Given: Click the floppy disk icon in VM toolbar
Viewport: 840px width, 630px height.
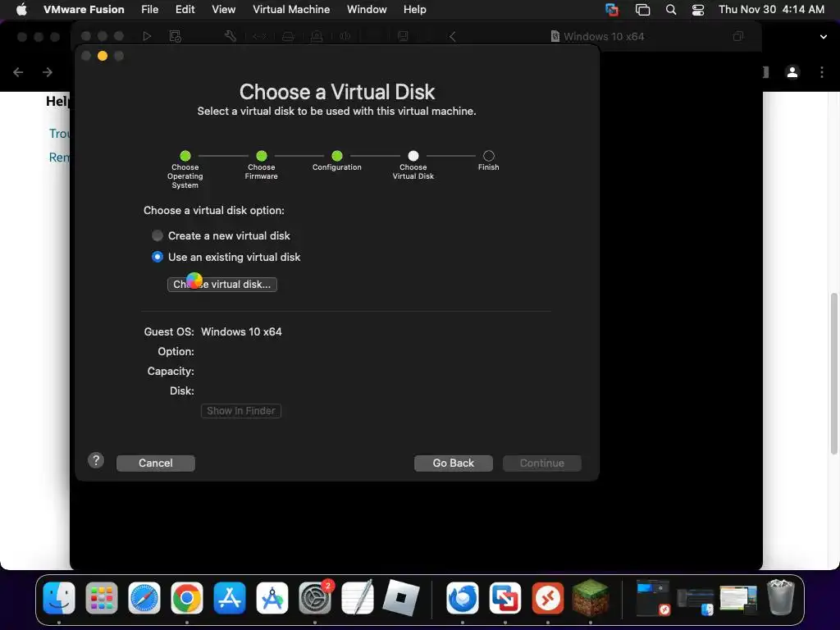Looking at the screenshot, I should (x=403, y=36).
